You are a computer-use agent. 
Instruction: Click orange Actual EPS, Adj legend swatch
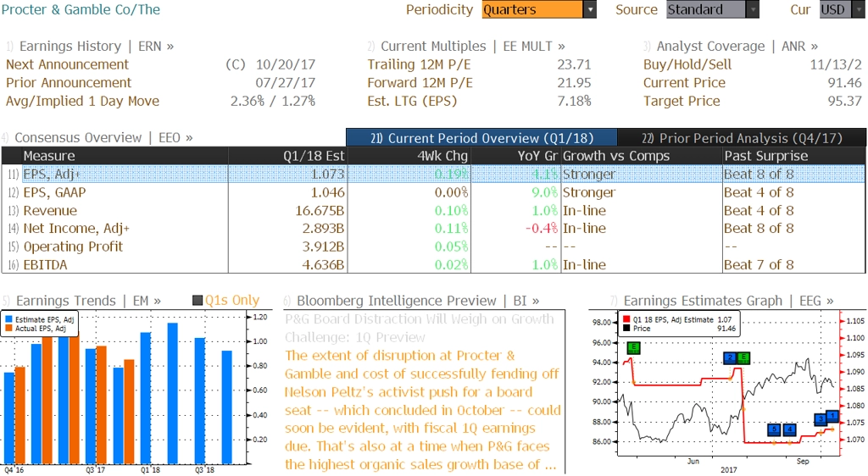[8, 329]
